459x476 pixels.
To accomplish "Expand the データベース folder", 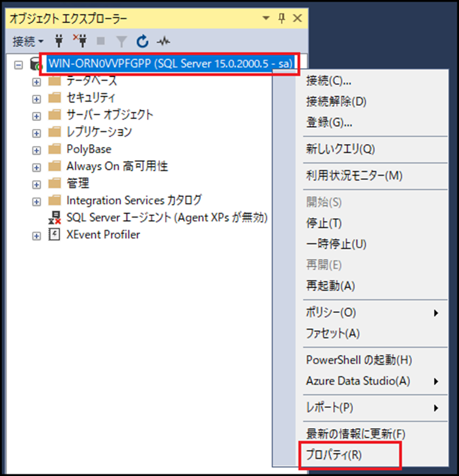I will coord(36,82).
